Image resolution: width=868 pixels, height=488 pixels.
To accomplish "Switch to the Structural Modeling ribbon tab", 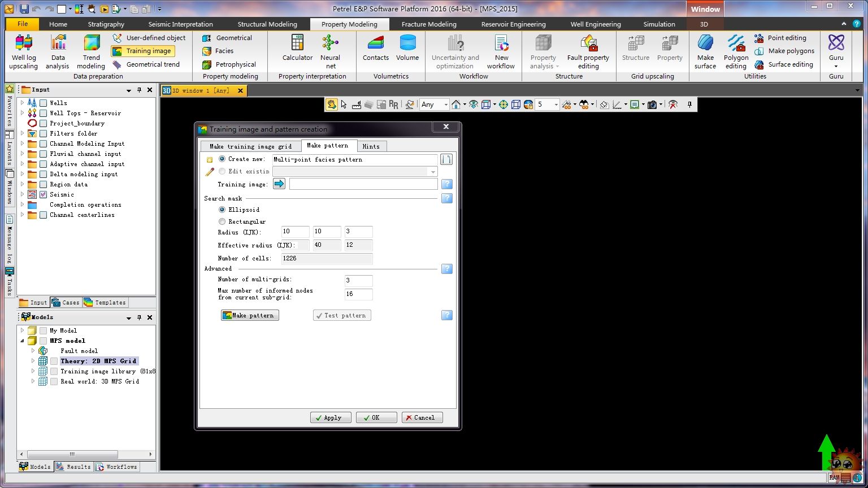I will click(x=267, y=24).
